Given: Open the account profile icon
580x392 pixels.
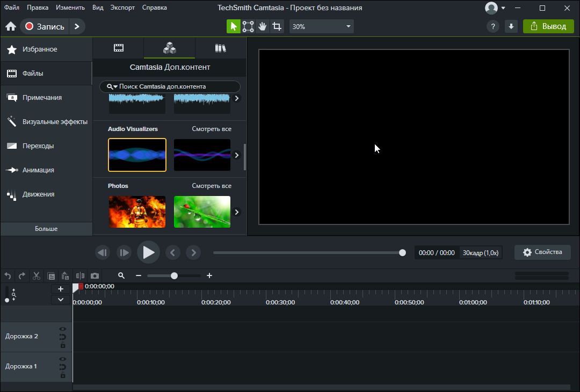Looking at the screenshot, I should (491, 8).
